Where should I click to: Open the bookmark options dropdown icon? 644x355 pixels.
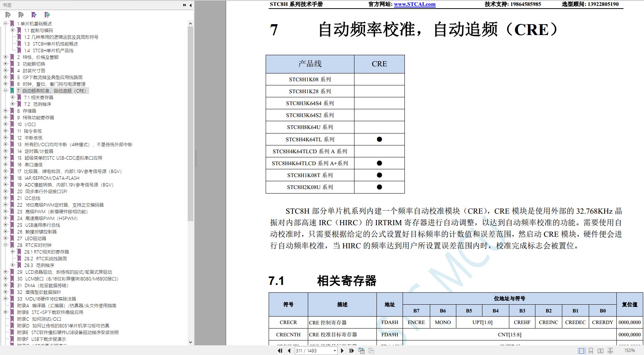47,15
